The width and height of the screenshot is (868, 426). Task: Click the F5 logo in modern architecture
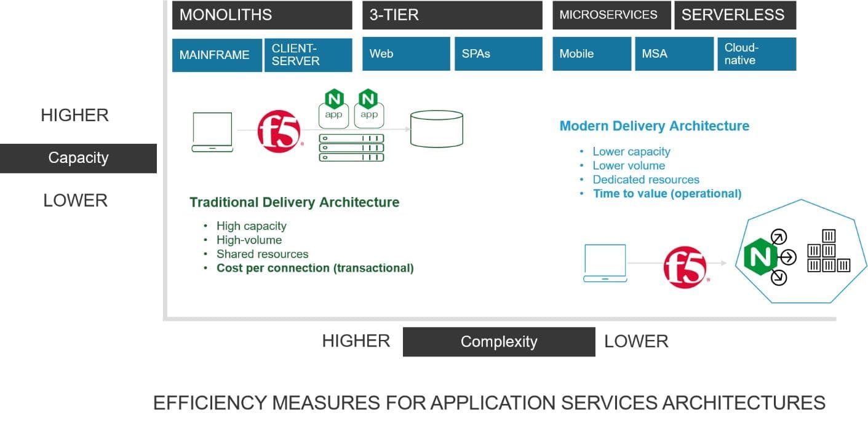pyautogui.click(x=685, y=267)
